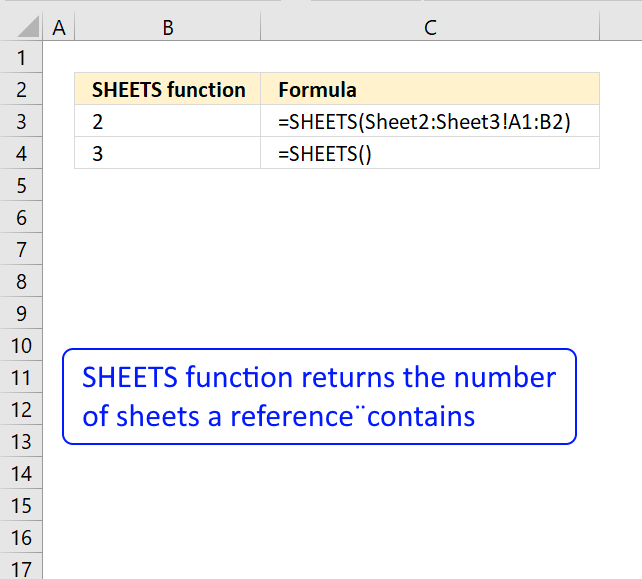Select cell B4 containing value 3
This screenshot has height=579, width=642.
pyautogui.click(x=167, y=153)
